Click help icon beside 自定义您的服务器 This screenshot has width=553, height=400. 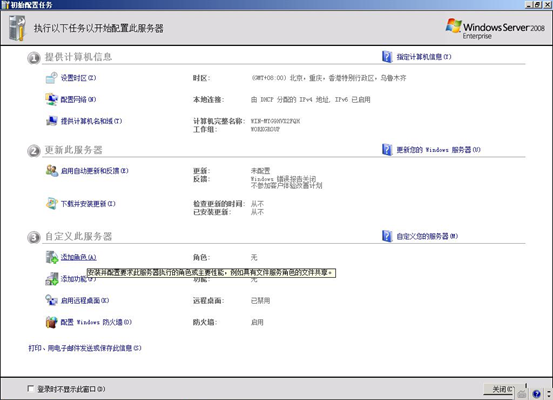[387, 236]
